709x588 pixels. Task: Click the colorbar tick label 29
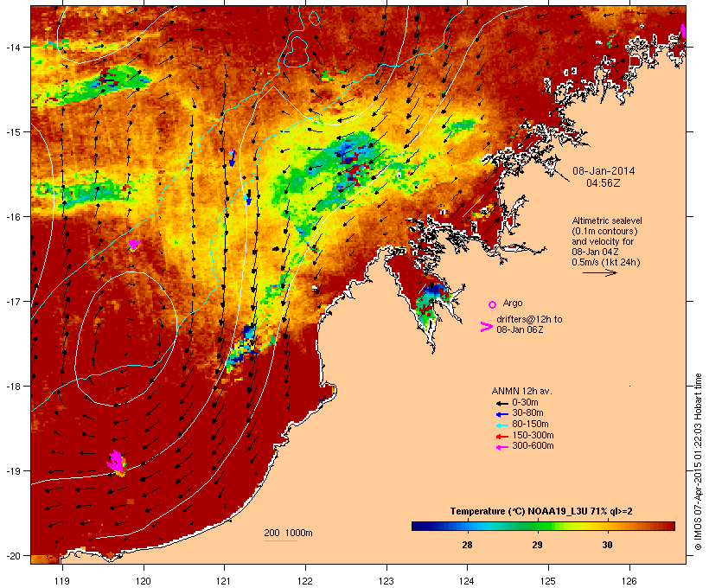click(x=537, y=545)
